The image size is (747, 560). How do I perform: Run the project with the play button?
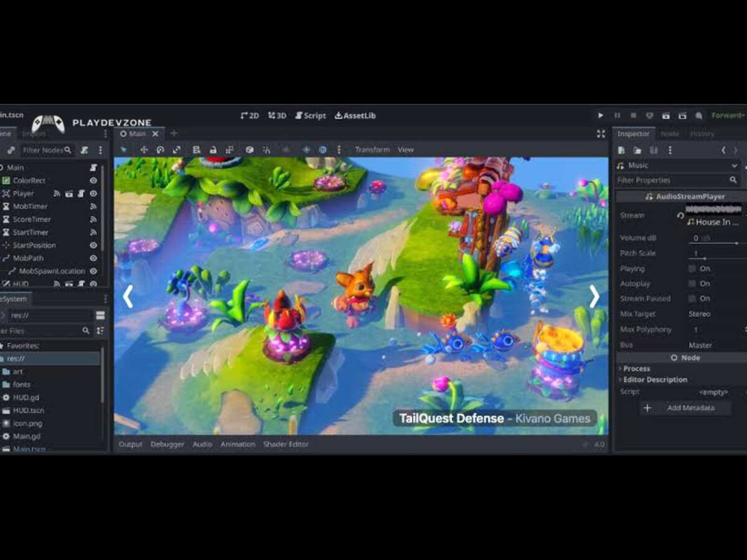600,116
